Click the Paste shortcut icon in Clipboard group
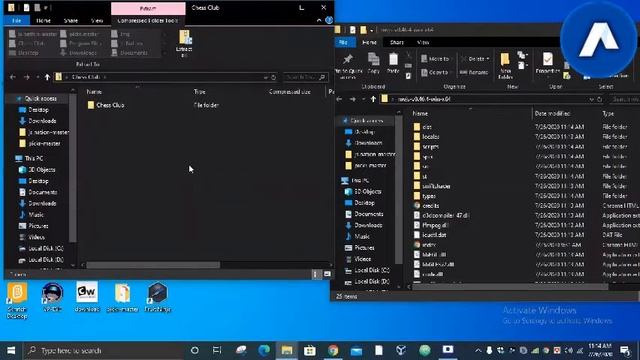The image size is (640, 360). click(x=408, y=76)
